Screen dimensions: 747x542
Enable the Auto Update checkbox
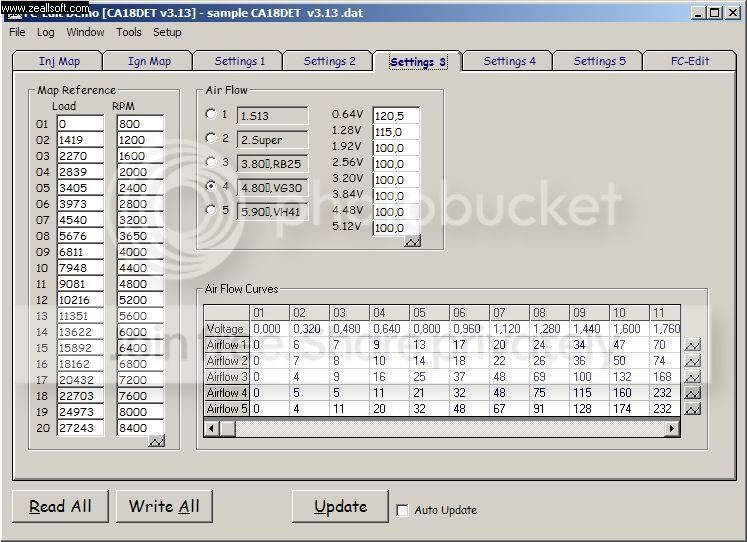pyautogui.click(x=402, y=510)
